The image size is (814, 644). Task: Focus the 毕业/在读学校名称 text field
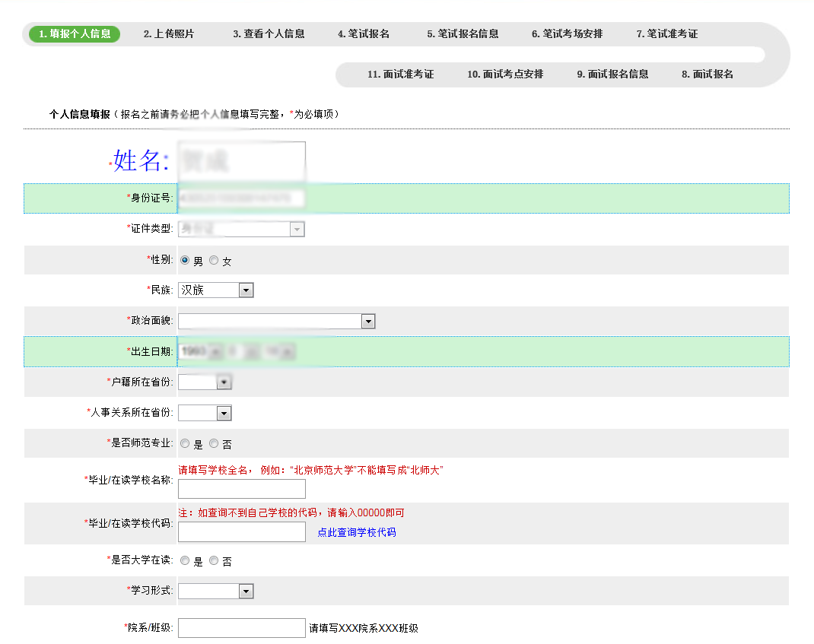[x=241, y=489]
